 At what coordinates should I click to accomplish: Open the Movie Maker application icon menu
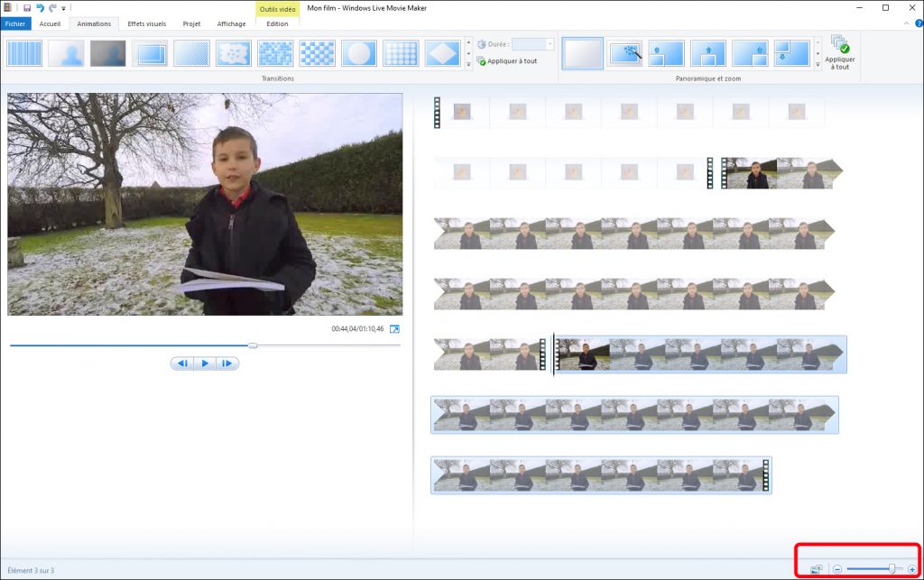coord(7,7)
